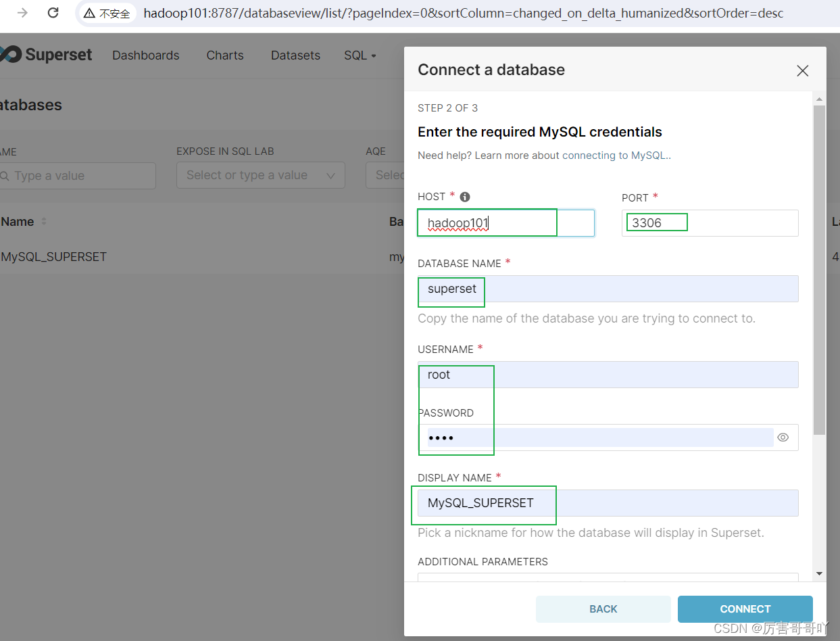
Task: Click the browser address bar URL
Action: tap(464, 13)
